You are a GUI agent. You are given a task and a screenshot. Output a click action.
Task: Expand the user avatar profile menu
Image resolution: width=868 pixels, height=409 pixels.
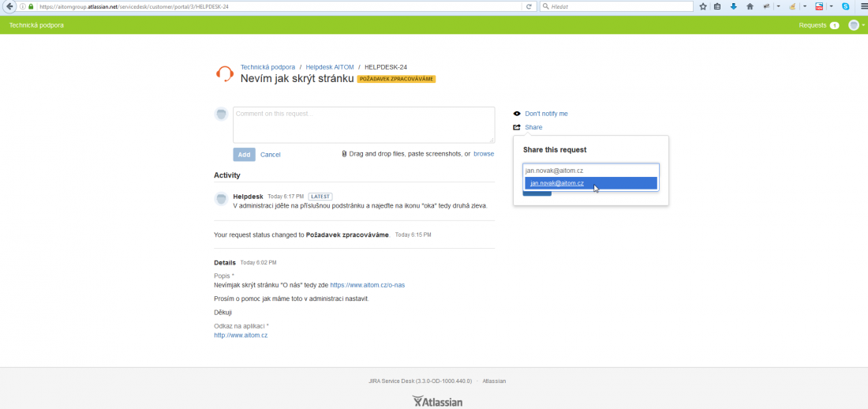(x=856, y=25)
